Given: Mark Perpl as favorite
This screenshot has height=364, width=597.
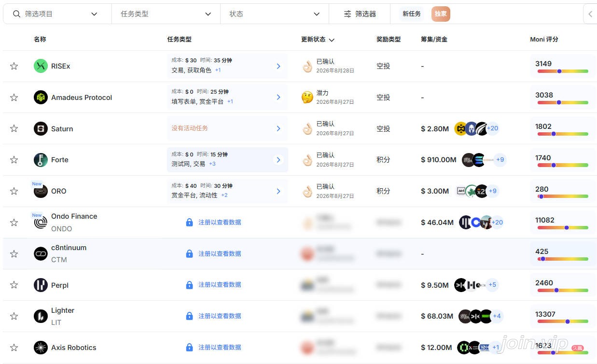Looking at the screenshot, I should (14, 285).
